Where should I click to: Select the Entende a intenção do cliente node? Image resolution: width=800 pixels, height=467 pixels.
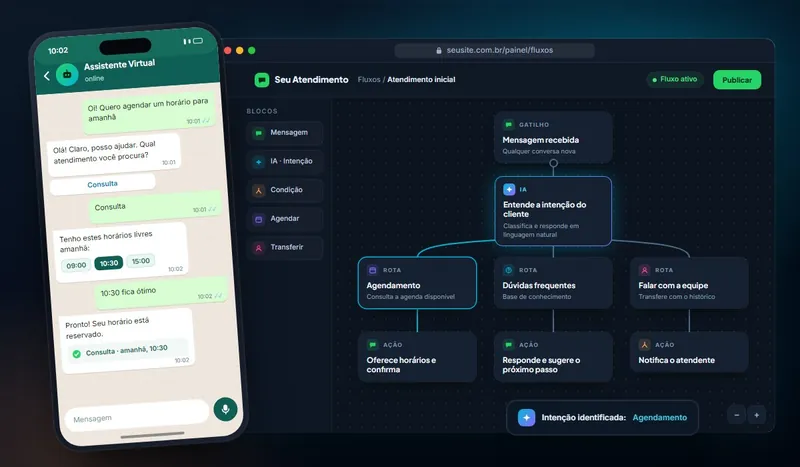[553, 211]
